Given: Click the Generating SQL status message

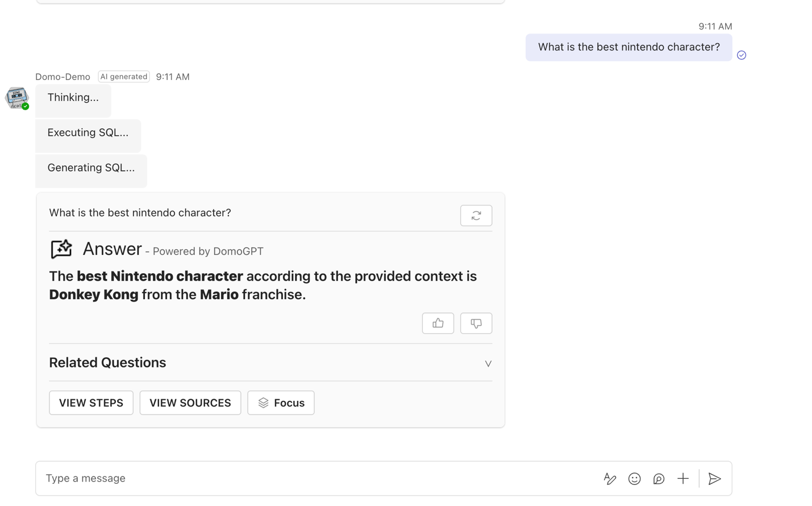Looking at the screenshot, I should [91, 168].
